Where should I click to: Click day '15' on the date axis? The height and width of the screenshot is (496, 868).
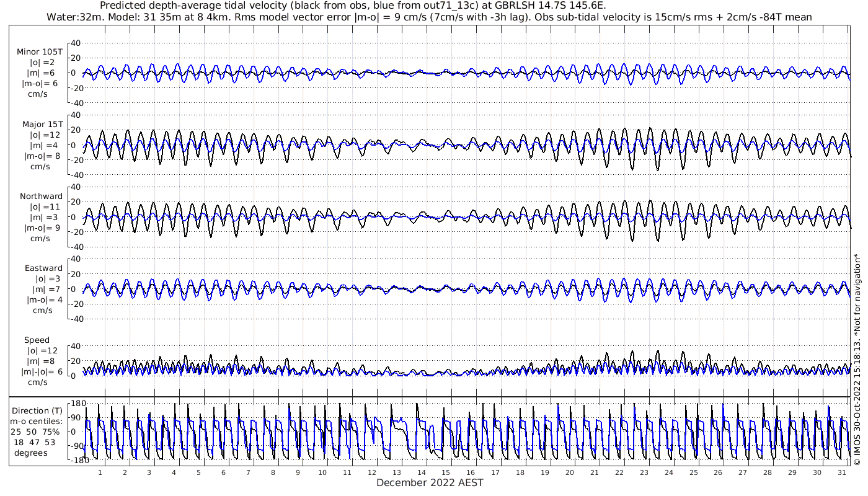446,472
